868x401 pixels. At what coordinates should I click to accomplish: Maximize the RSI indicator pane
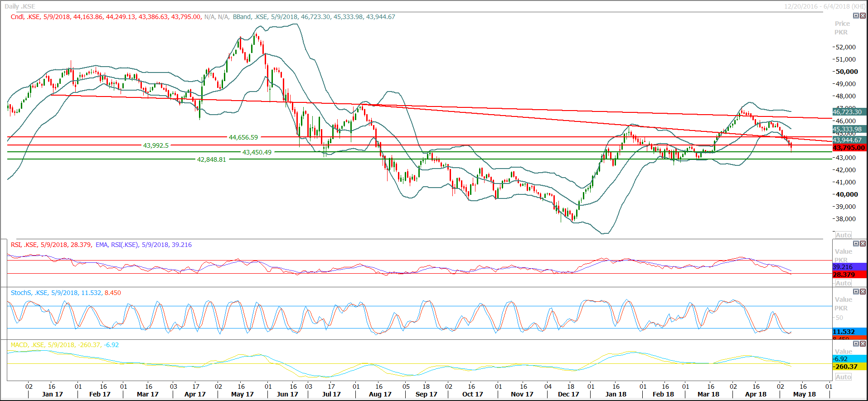pos(856,244)
